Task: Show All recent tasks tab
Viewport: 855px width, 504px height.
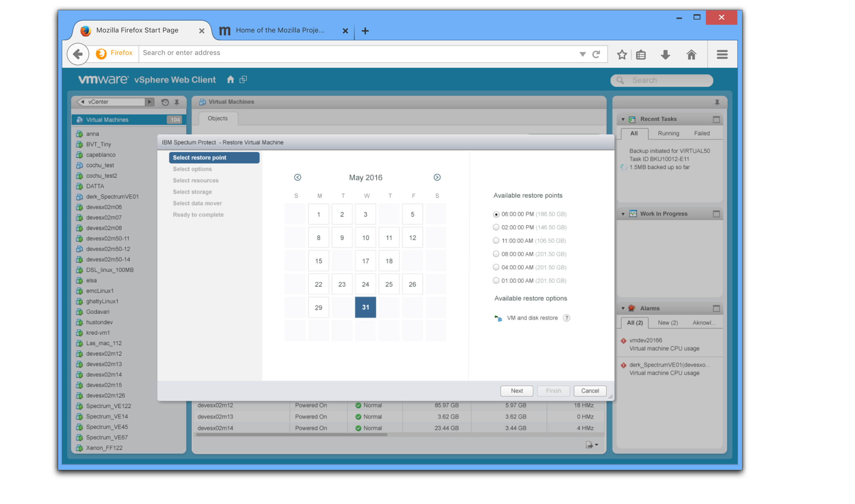Action: coord(634,134)
